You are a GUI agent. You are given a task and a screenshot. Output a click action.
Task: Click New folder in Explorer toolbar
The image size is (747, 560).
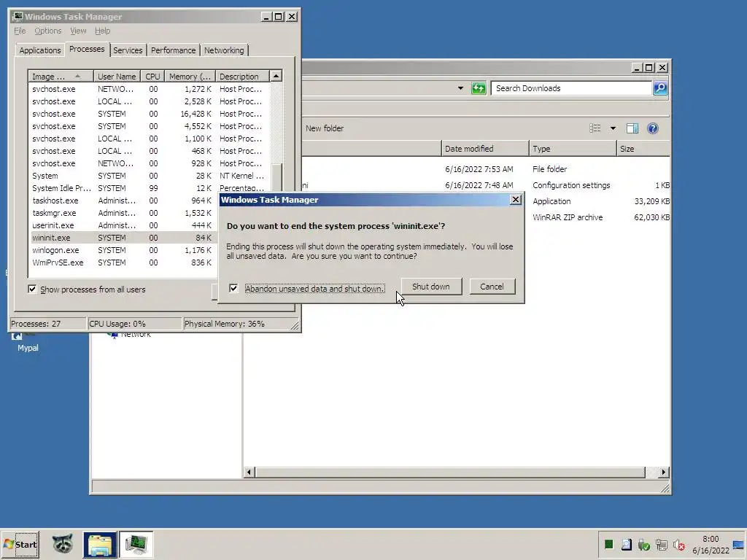pyautogui.click(x=325, y=128)
